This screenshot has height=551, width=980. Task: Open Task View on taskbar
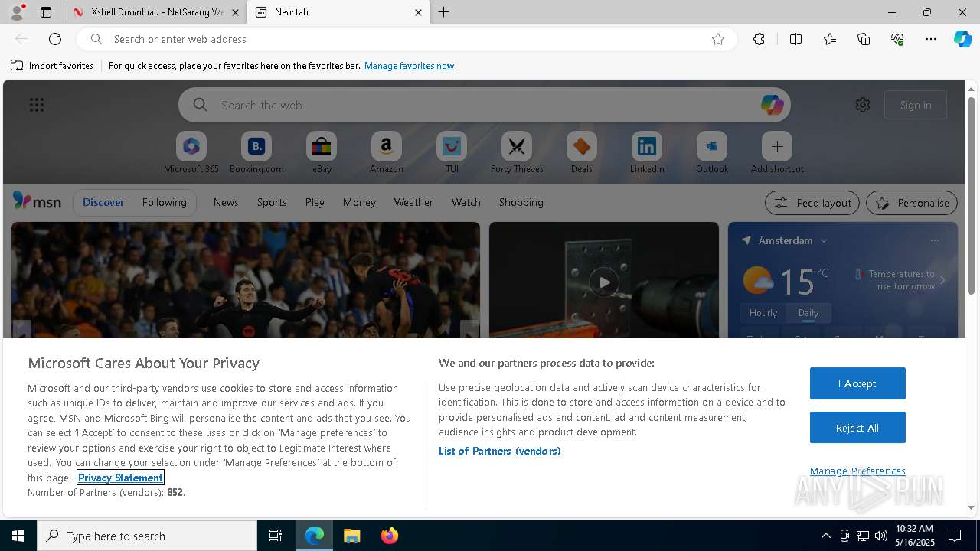click(276, 536)
